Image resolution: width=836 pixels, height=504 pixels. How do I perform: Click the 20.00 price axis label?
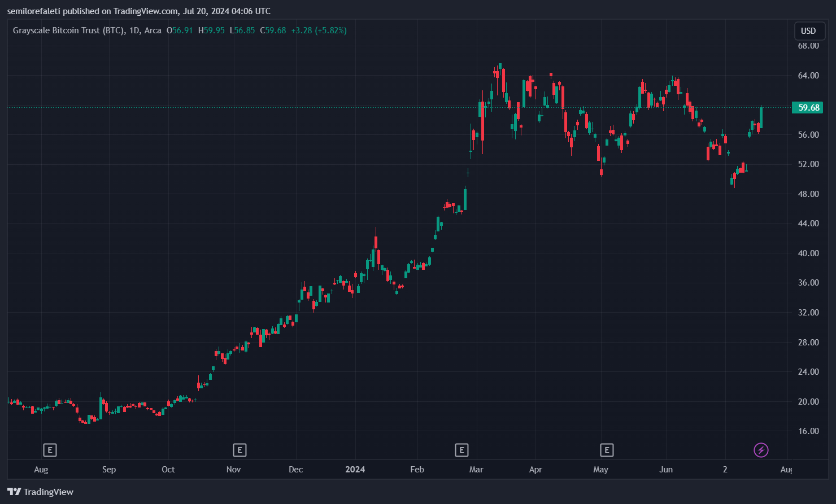pyautogui.click(x=808, y=402)
